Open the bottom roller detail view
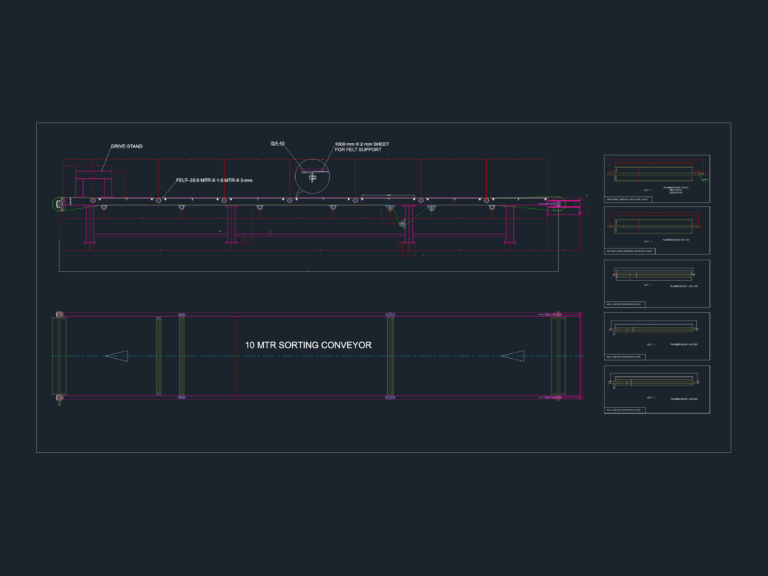 [x=657, y=389]
